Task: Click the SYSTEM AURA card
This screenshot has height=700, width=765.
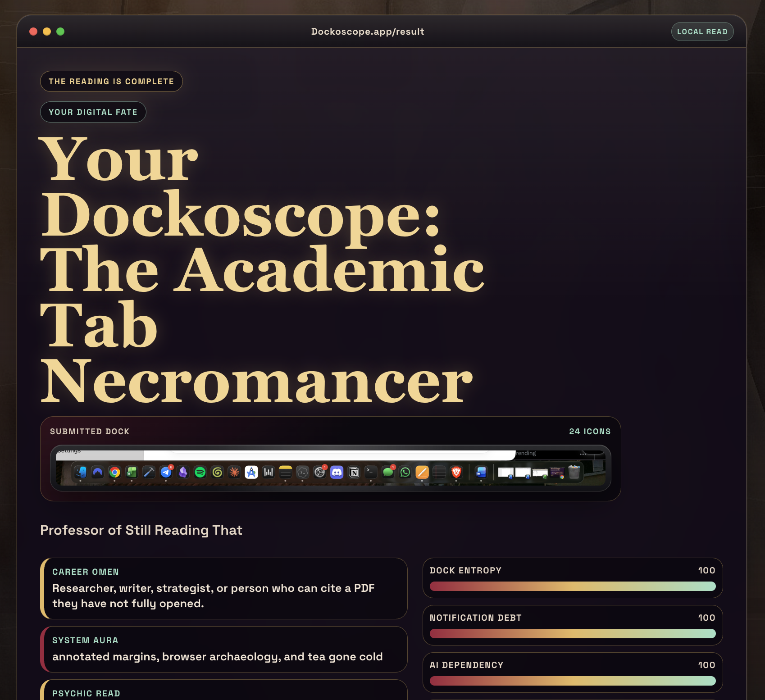Action: click(224, 649)
